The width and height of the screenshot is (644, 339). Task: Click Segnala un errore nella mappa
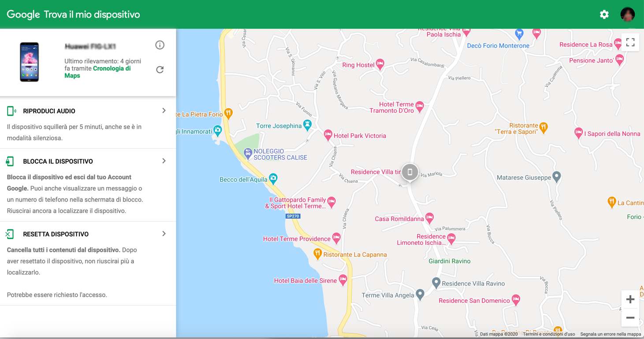[610, 334]
